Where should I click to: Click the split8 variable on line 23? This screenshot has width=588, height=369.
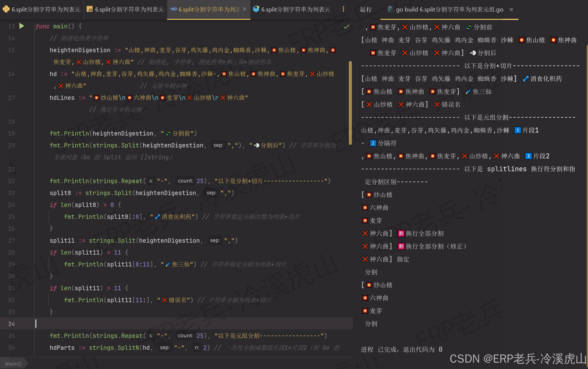click(x=60, y=193)
